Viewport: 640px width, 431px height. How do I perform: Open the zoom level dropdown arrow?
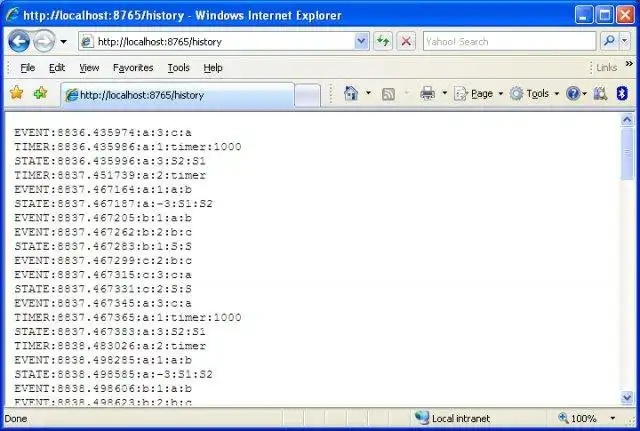pos(613,418)
